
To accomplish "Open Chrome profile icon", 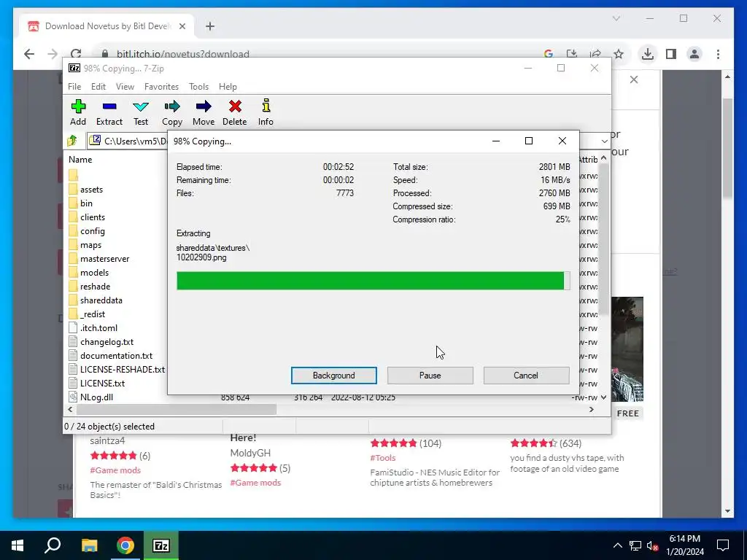I will tap(694, 54).
